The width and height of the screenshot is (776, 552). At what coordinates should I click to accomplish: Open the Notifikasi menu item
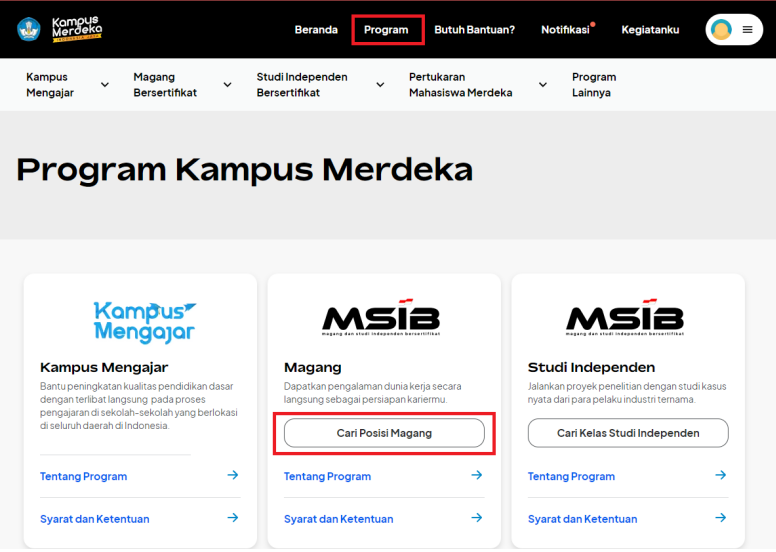(565, 30)
